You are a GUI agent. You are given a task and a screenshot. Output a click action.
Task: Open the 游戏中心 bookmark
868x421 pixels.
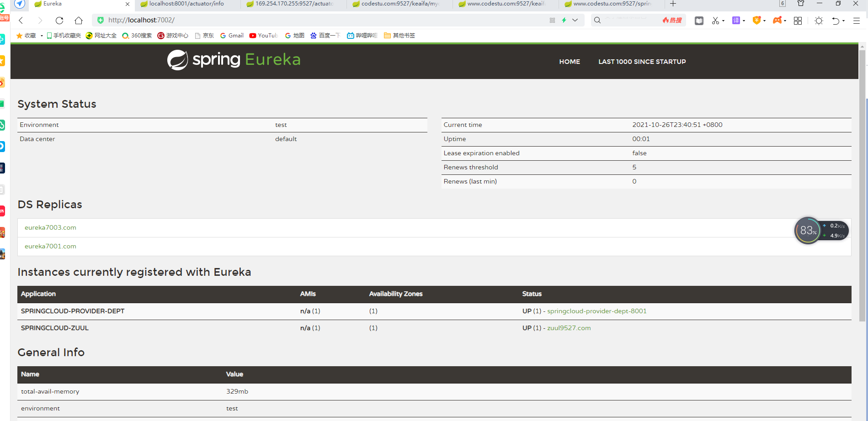click(173, 36)
